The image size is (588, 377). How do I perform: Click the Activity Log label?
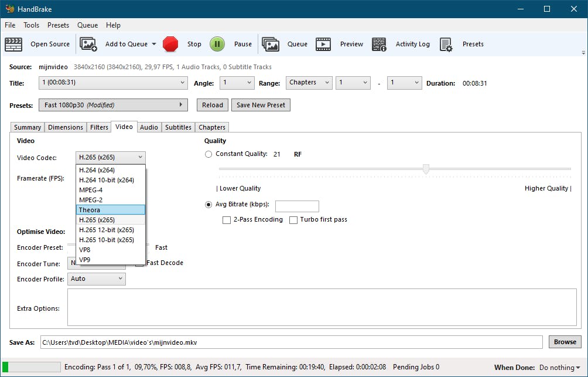[x=412, y=44]
